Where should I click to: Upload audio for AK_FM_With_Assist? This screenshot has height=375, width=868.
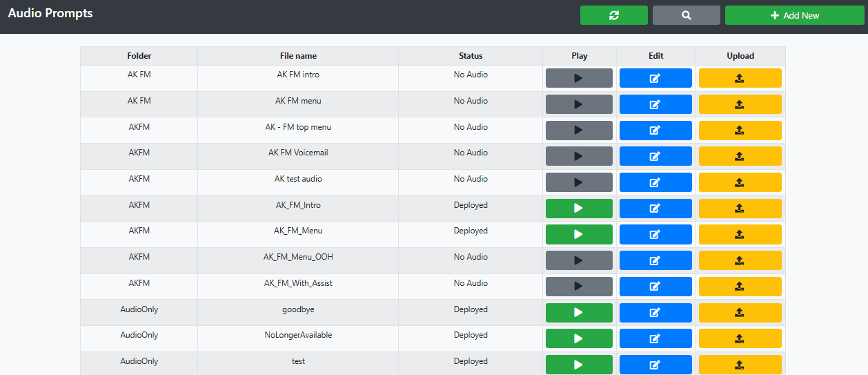pos(740,287)
